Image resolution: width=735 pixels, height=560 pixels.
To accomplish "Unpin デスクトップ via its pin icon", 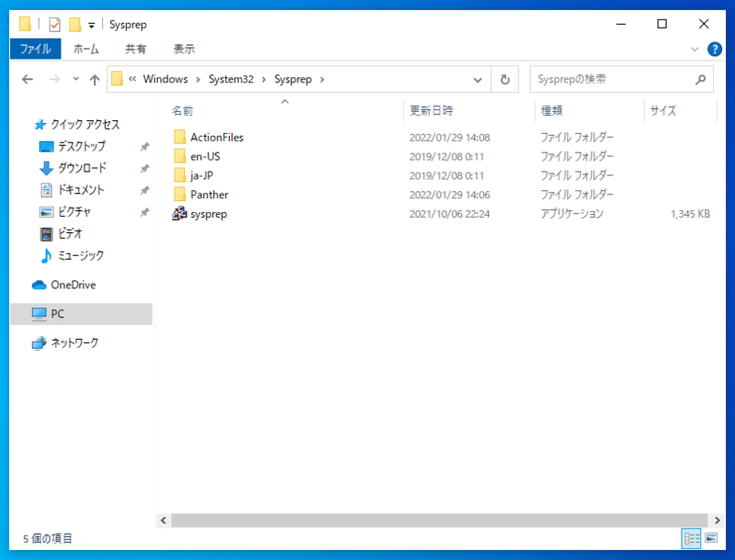I will [144, 147].
